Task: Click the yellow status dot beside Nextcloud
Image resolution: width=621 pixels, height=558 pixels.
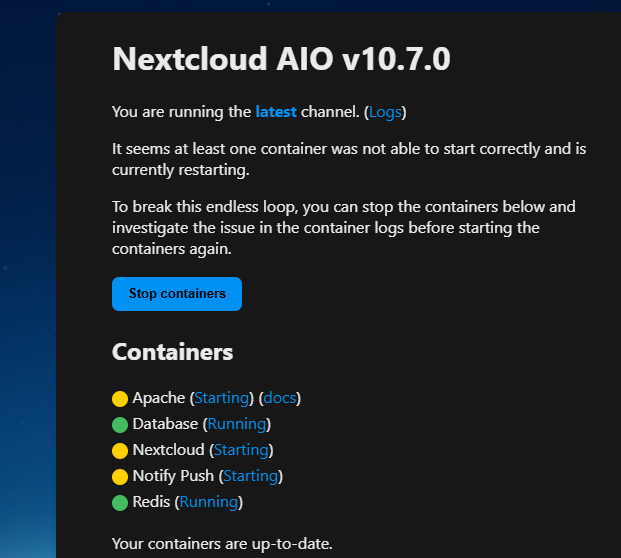Action: pyautogui.click(x=120, y=451)
